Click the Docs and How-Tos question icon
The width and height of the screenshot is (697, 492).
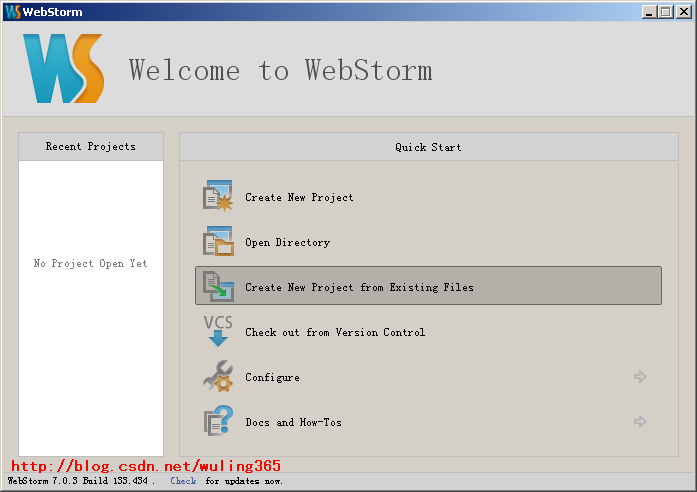point(218,420)
